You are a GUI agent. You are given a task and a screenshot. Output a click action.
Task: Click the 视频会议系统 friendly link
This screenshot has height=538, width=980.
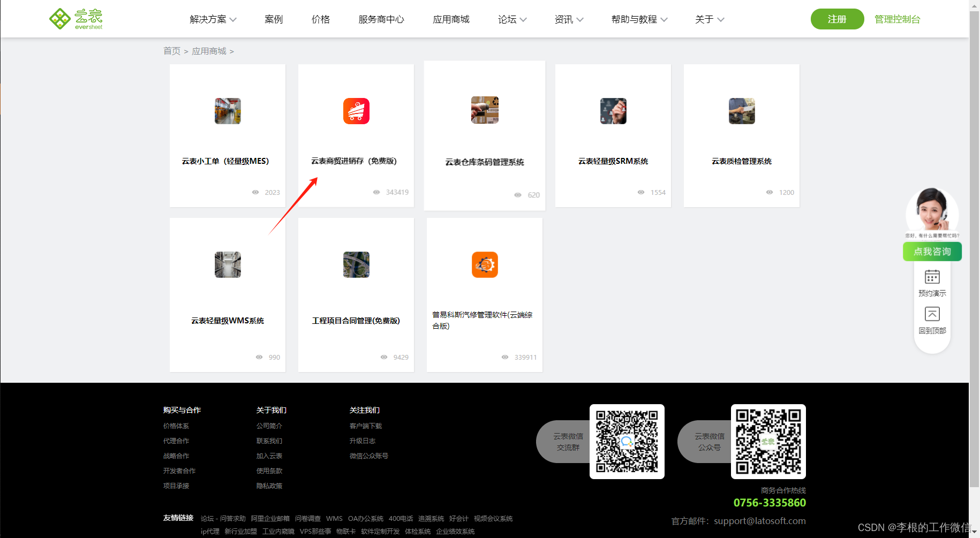tap(493, 519)
